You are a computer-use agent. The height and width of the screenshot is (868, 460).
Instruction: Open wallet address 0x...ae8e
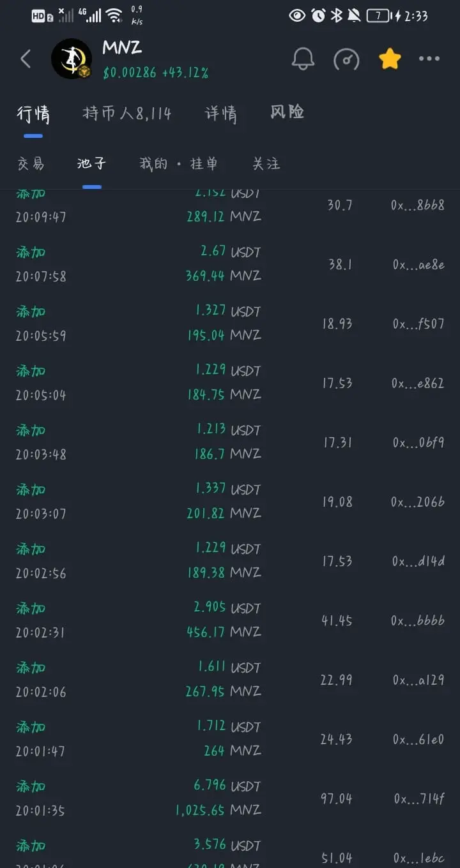418,264
